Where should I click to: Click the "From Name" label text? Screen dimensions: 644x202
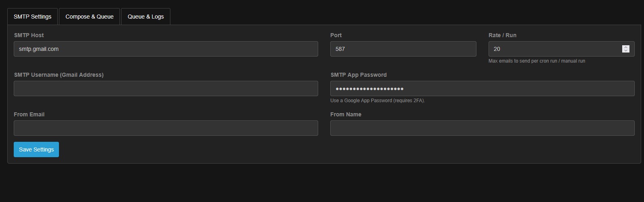pos(346,114)
